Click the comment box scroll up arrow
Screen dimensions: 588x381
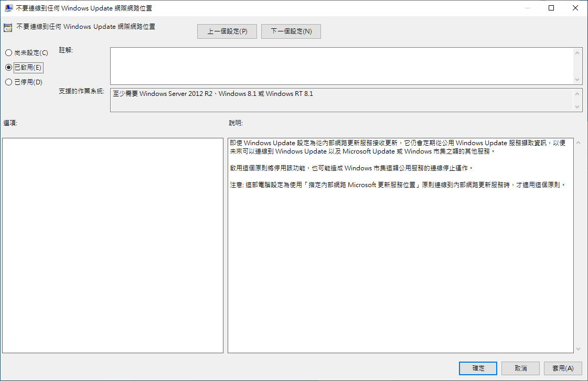click(577, 53)
